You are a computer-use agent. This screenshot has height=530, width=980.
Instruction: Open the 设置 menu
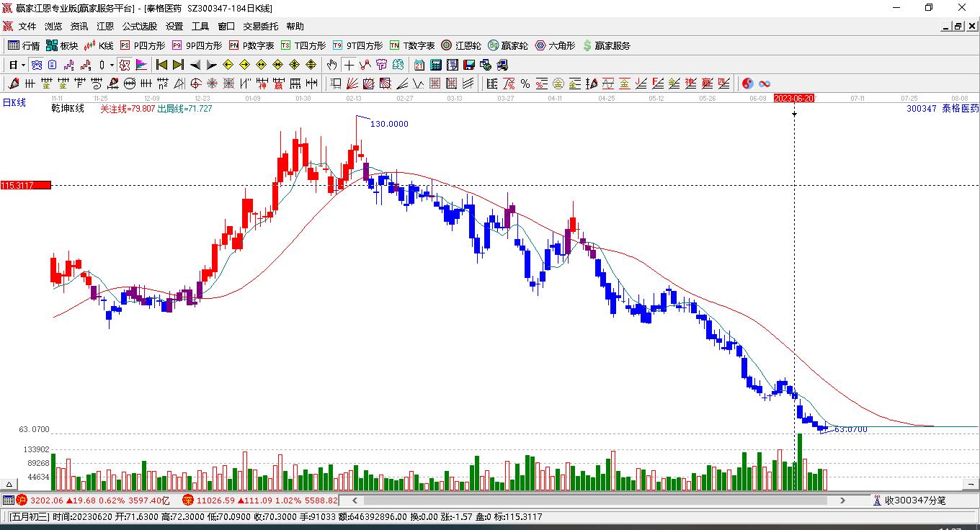click(x=174, y=26)
